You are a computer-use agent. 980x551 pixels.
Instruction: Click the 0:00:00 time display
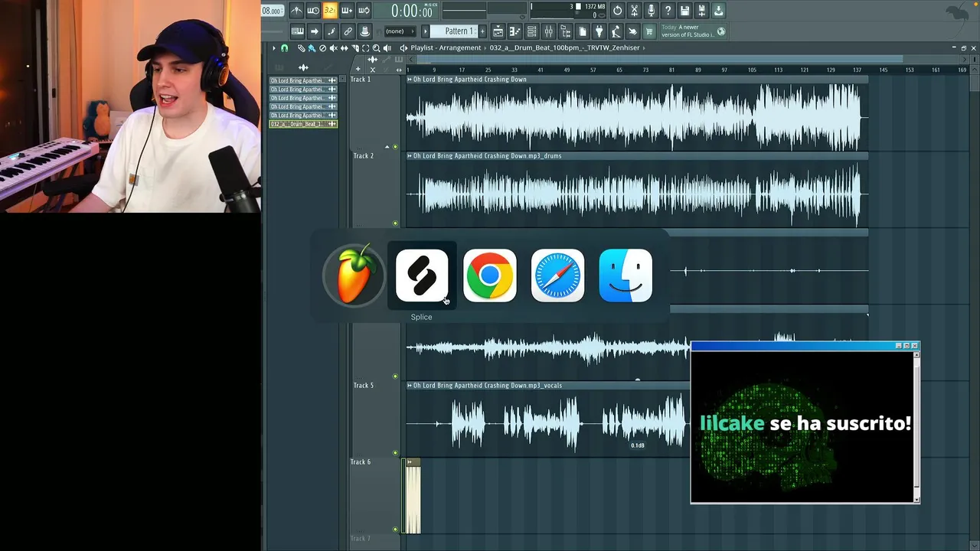pos(413,11)
